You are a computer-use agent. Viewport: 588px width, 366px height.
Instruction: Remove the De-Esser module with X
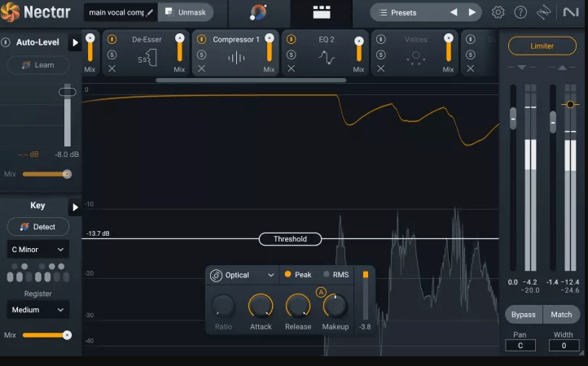click(112, 68)
